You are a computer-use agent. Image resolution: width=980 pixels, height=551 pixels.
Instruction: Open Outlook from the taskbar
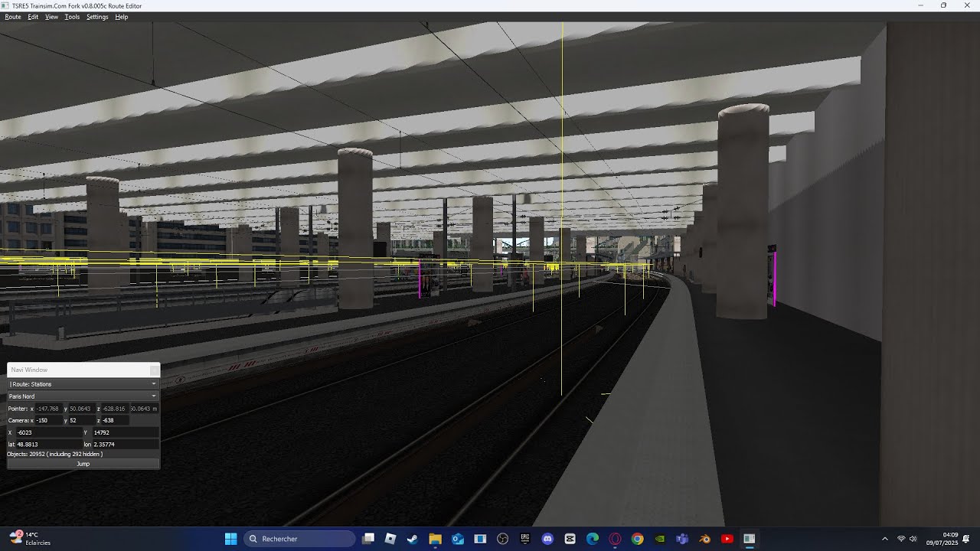click(x=458, y=539)
